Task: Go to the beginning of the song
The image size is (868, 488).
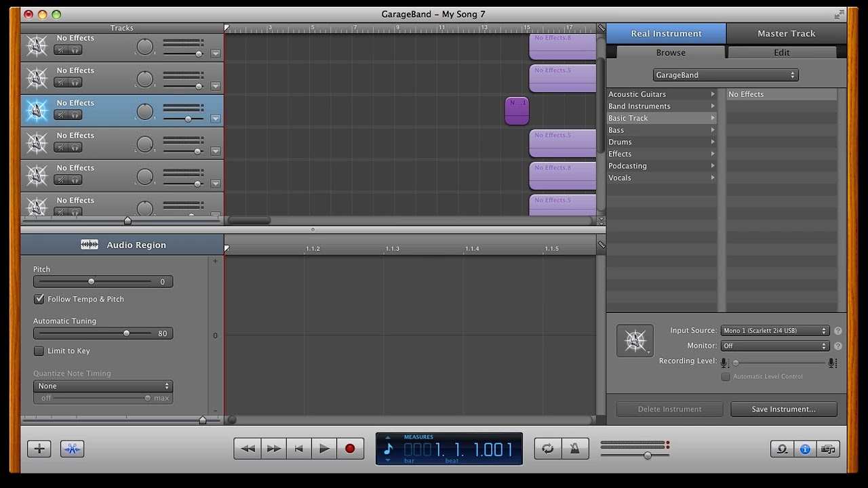Action: click(x=298, y=449)
